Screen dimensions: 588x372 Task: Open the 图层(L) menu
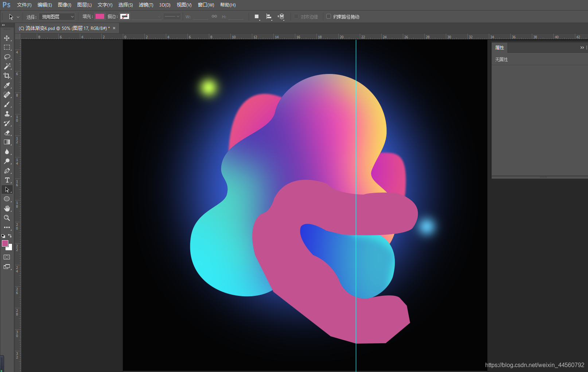85,5
